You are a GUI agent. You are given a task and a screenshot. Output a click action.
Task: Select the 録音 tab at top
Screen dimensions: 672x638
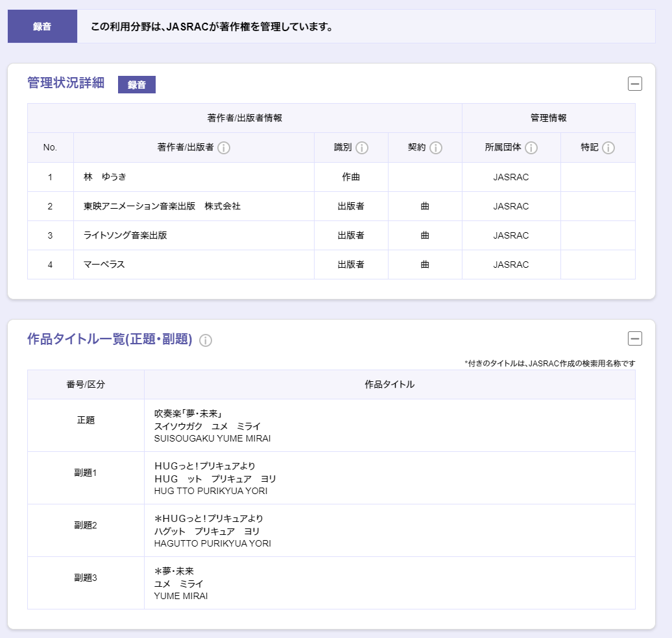point(42,26)
